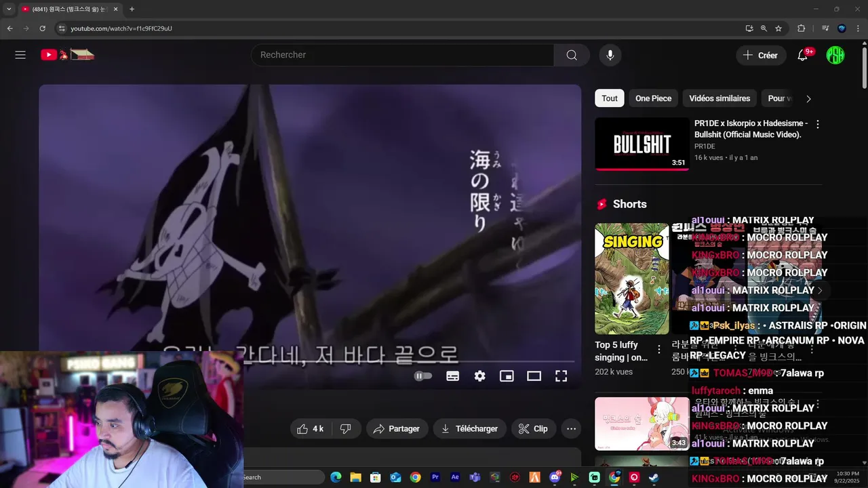Open Microsoft Edge from the taskbar
868x488 pixels.
tap(336, 477)
